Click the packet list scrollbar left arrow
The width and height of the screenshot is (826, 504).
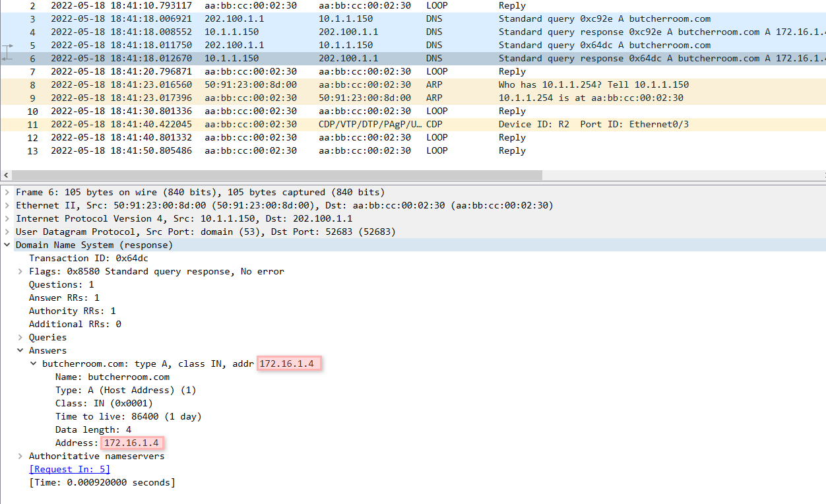(7, 175)
